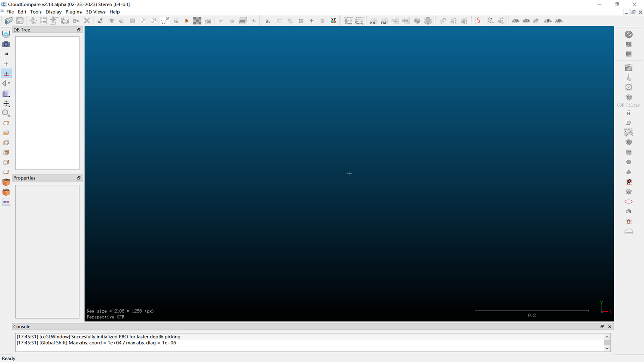This screenshot has height=362, width=644.
Task: Open the left-sidebar view mode arrow dropdown
Action: 6,83
